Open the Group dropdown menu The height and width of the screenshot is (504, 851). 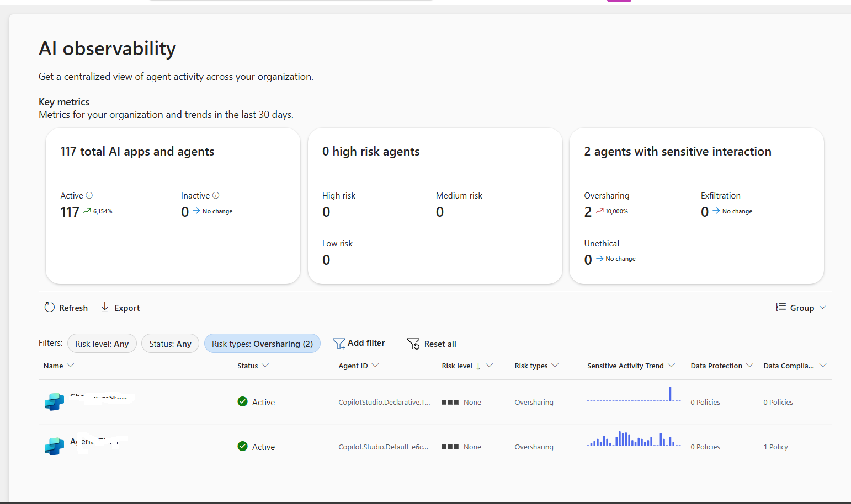point(801,308)
